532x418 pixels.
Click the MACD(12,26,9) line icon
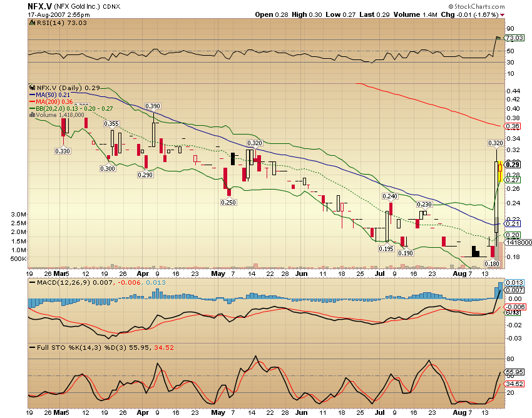tap(33, 283)
